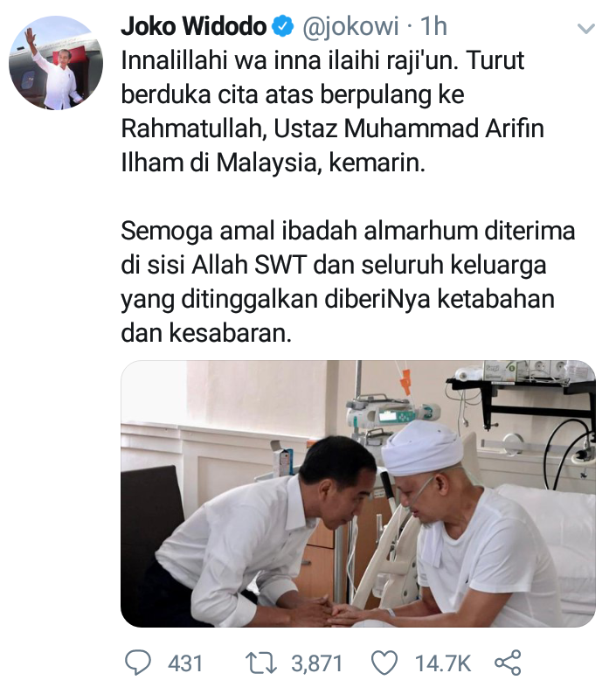The image size is (616, 694).
Task: View the 3,871 retweets count
Action: (317, 663)
